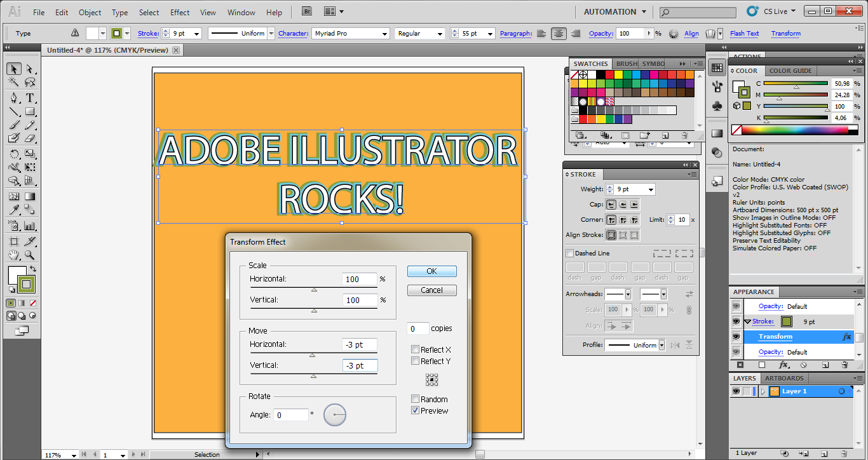Select the Direct Selection tool (white arrow)
Screen dimensions: 868x460
pos(29,69)
